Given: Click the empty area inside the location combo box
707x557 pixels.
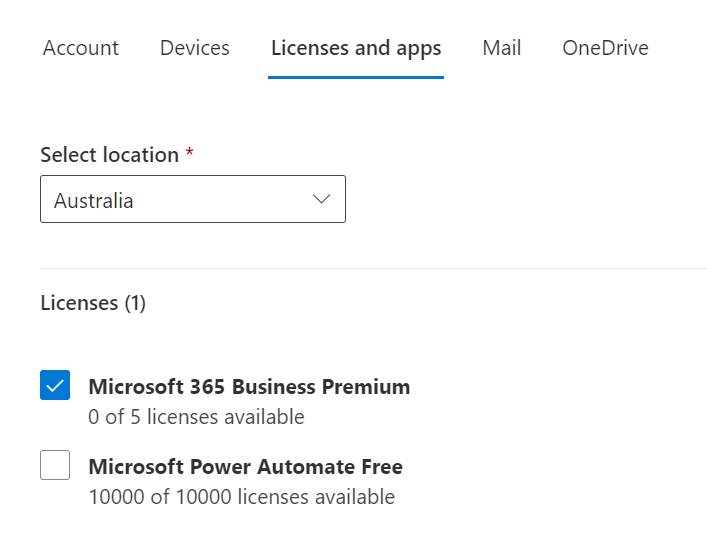Looking at the screenshot, I should 221,199.
